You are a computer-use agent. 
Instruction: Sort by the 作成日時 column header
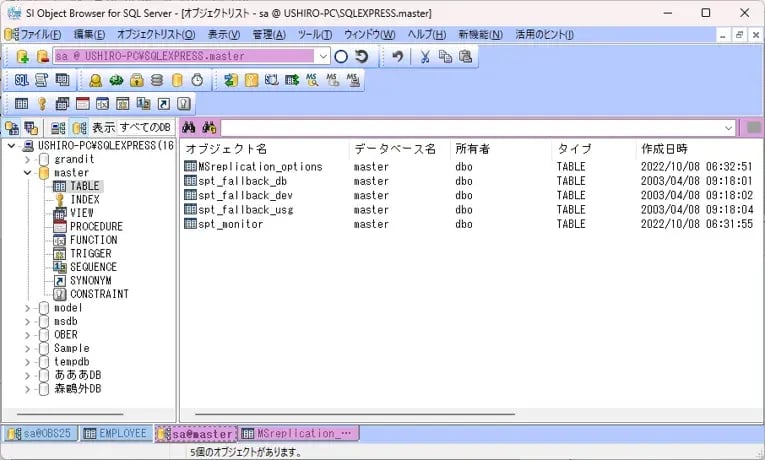tap(665, 149)
